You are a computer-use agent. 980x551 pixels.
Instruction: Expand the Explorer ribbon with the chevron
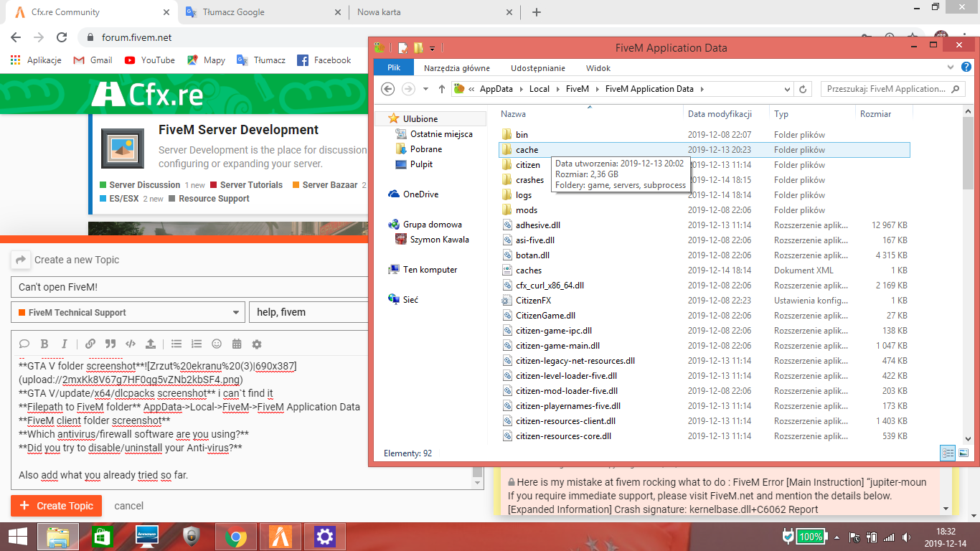tap(949, 67)
